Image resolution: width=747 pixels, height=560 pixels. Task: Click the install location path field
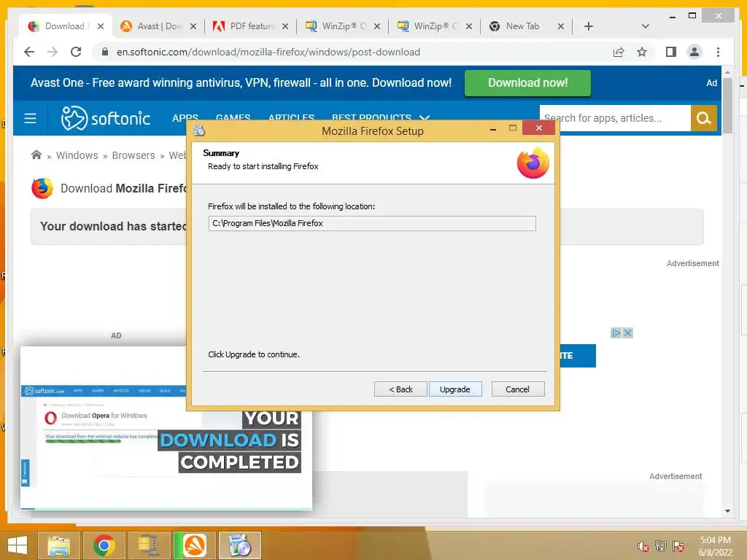tap(372, 223)
